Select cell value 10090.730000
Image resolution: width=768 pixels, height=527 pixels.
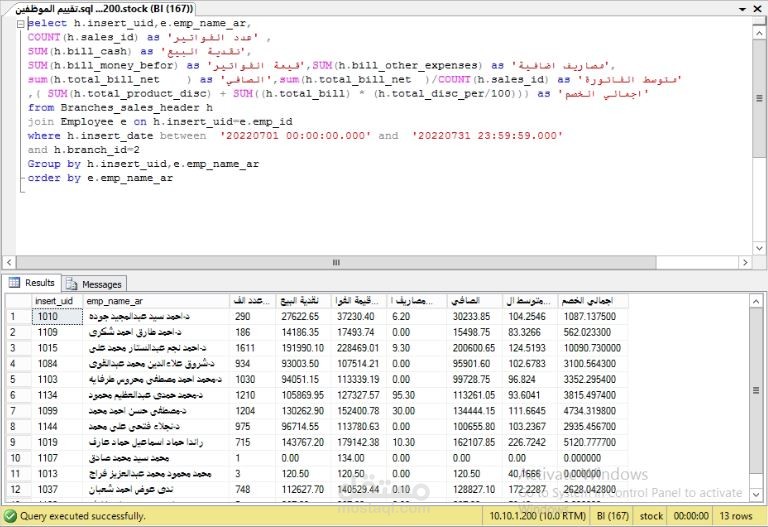593,348
